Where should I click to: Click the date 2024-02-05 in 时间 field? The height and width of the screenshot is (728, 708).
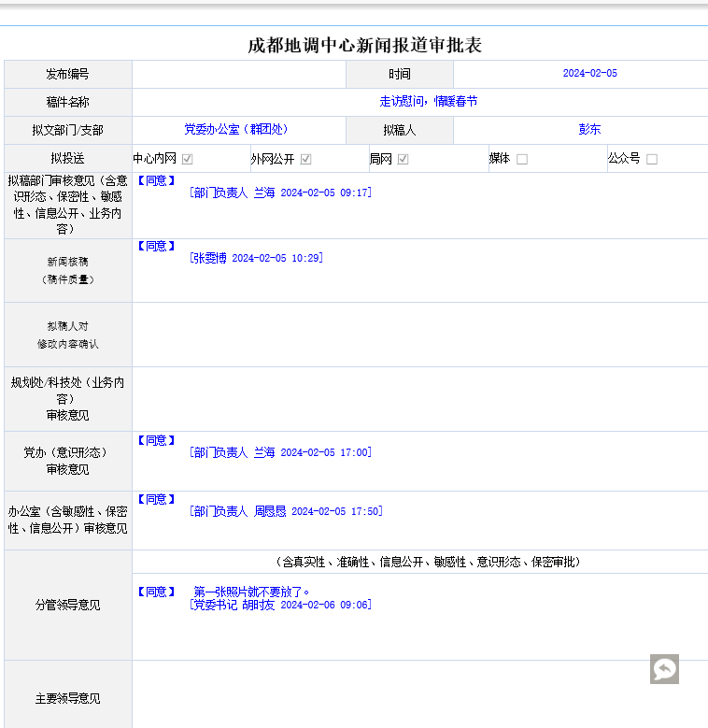pyautogui.click(x=589, y=74)
